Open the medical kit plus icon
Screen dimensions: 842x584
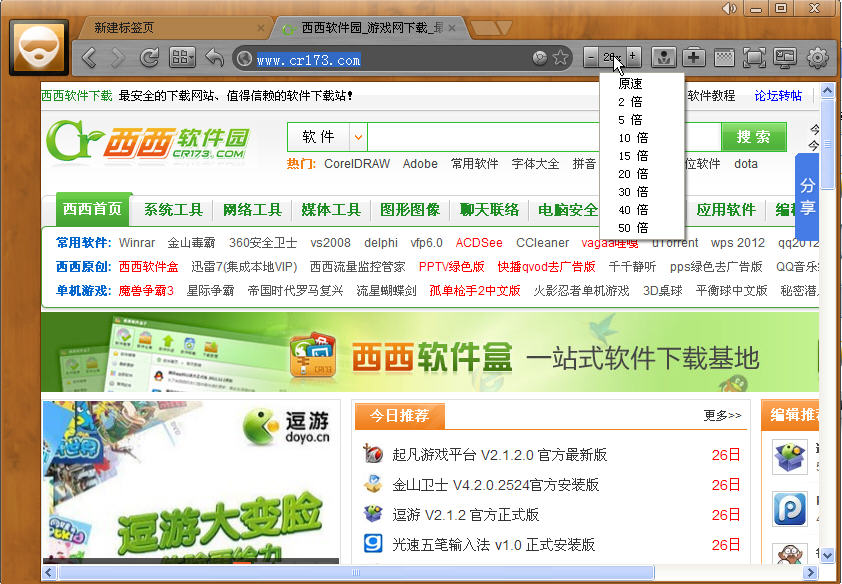694,57
